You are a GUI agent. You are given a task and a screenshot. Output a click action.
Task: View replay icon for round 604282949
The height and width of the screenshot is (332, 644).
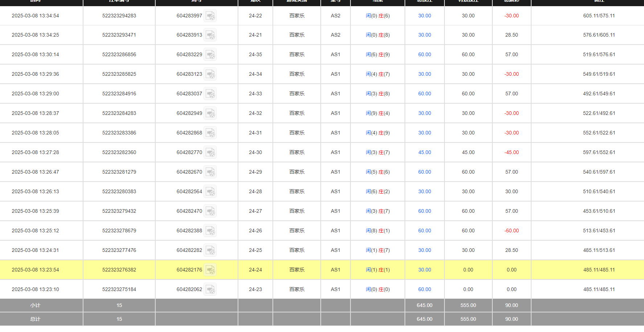coord(210,113)
